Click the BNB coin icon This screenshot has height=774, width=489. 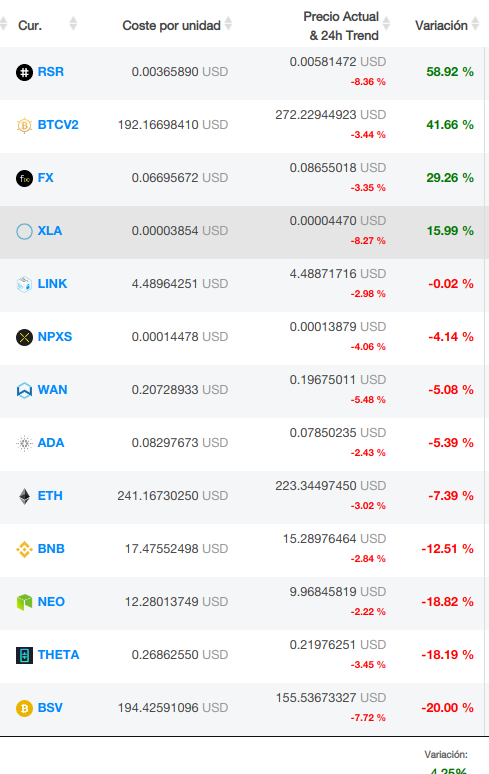pyautogui.click(x=24, y=549)
